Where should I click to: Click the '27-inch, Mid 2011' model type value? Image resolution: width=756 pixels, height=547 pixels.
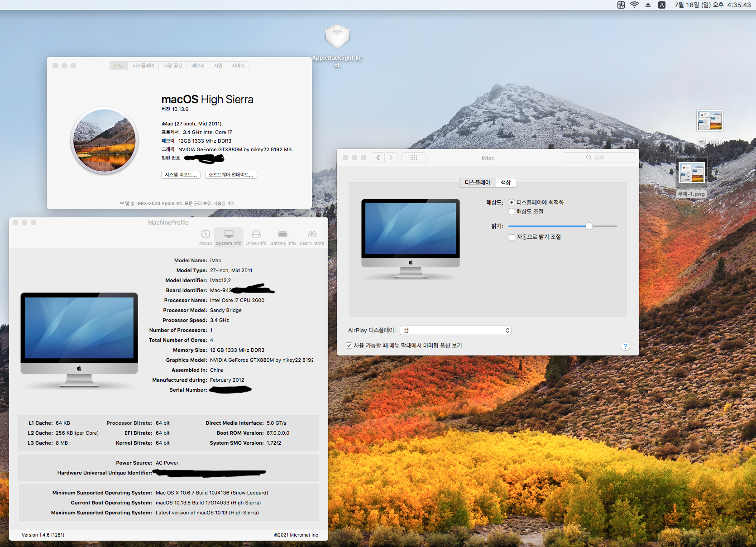pos(231,270)
